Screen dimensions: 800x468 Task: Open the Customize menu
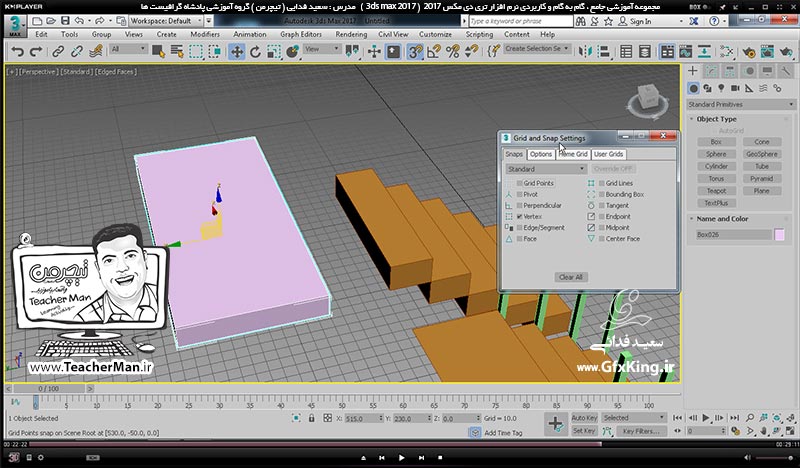[435, 34]
